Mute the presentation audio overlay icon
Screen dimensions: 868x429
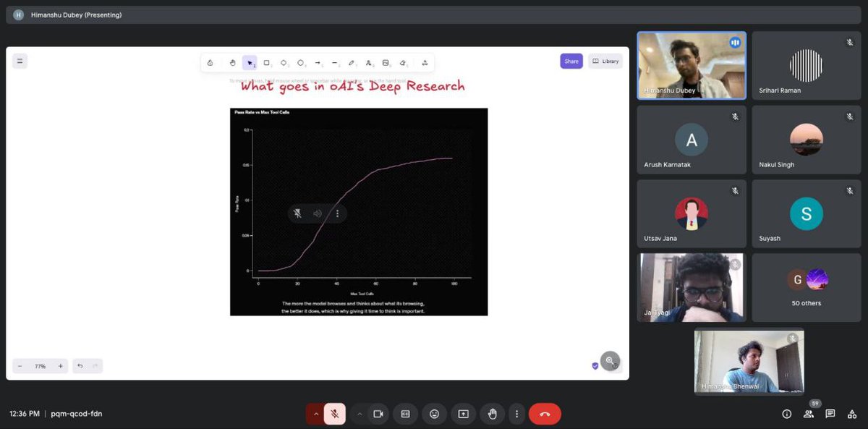coord(297,213)
